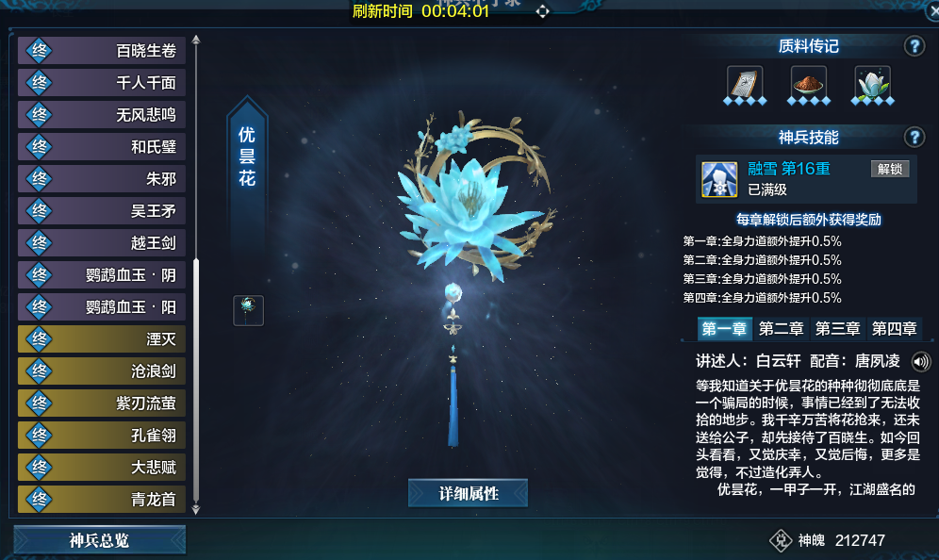Click the 融雪 skill icon
Screen dimensions: 939x560
coord(719,179)
